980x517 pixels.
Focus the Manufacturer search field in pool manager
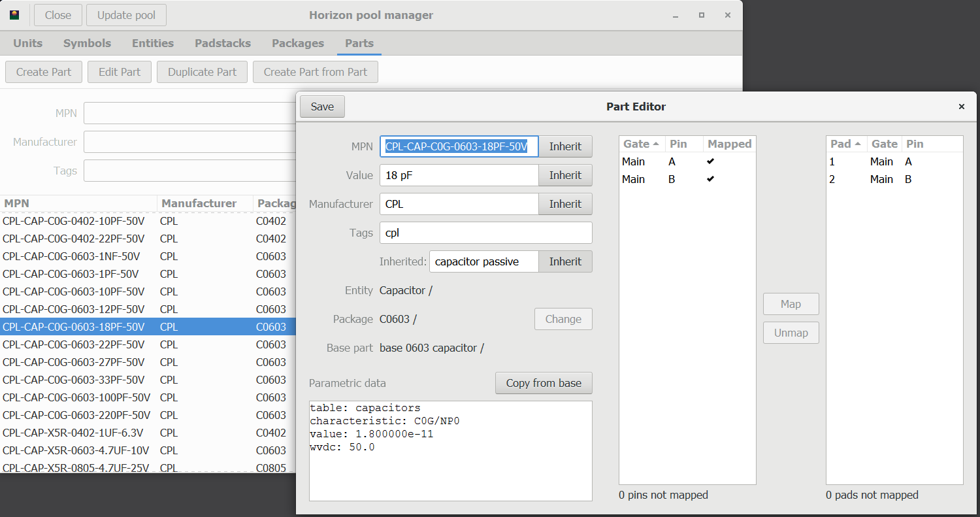(x=189, y=142)
